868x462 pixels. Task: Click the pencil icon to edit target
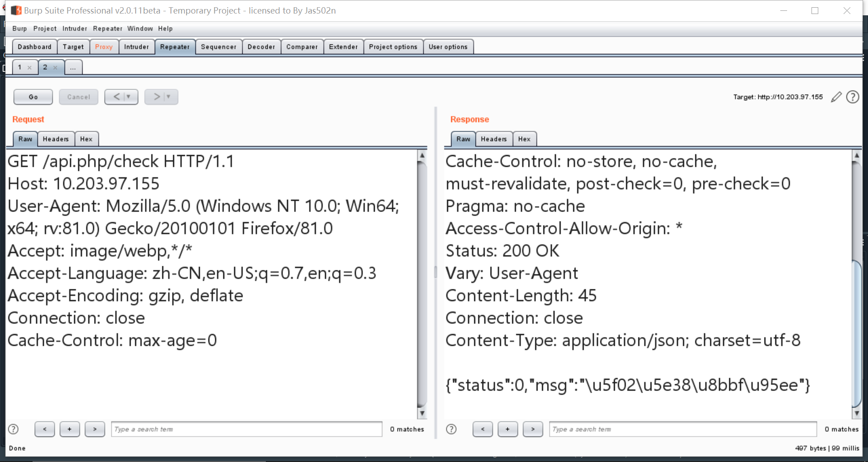pyautogui.click(x=836, y=97)
